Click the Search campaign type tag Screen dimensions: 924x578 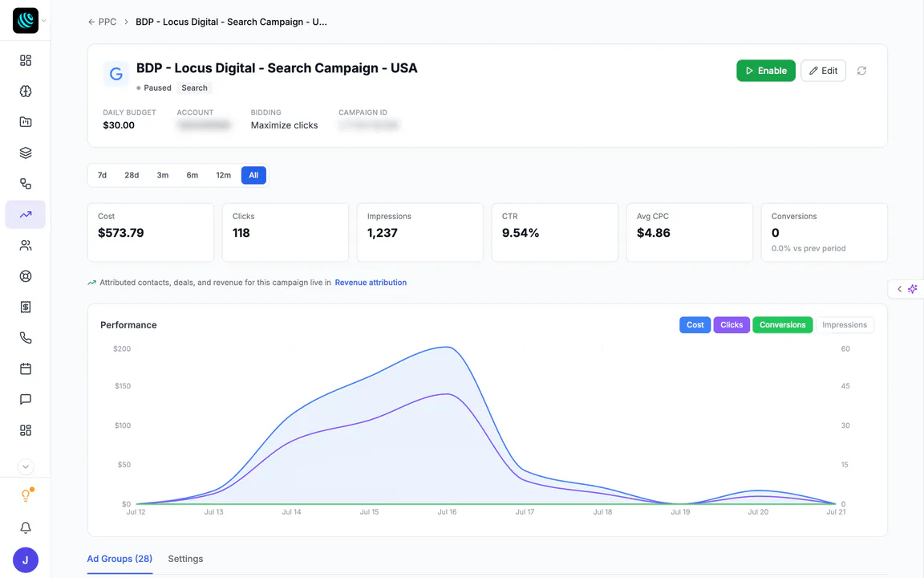tap(194, 88)
